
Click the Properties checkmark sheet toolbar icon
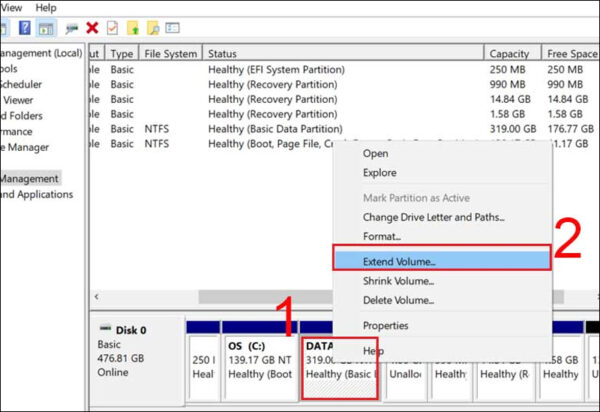coord(112,29)
